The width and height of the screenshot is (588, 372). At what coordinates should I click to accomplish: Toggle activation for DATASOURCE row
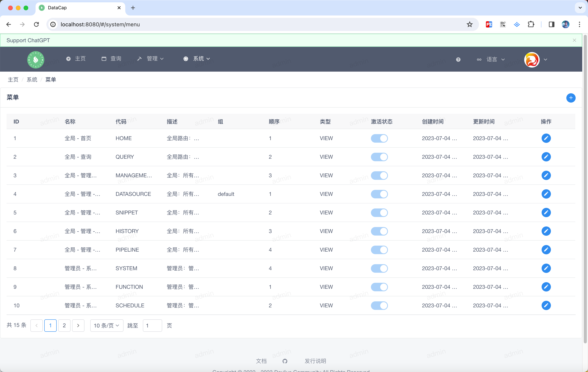click(379, 194)
